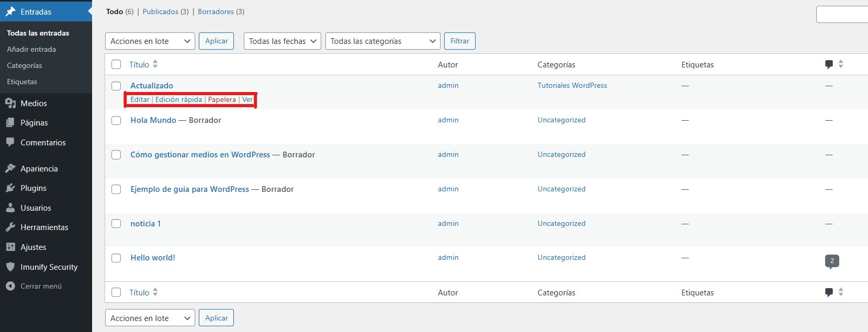Open Páginas via its sidebar icon

pos(10,123)
